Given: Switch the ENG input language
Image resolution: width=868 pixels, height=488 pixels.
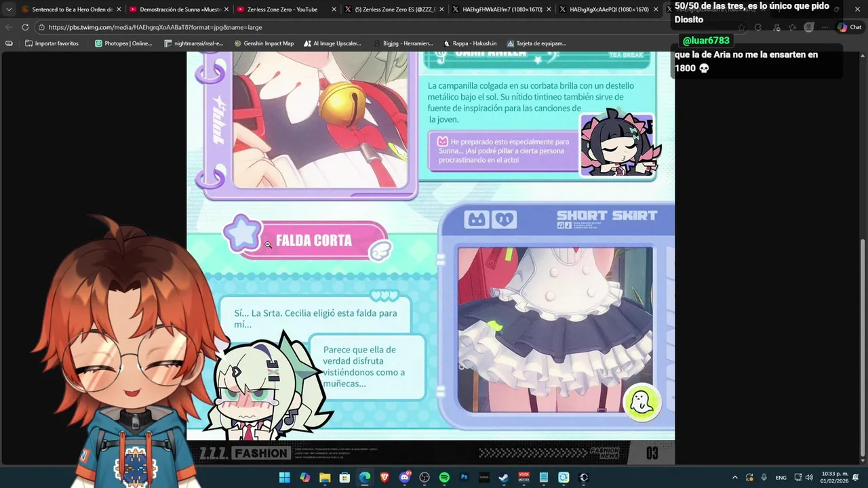Looking at the screenshot, I should coord(781,477).
